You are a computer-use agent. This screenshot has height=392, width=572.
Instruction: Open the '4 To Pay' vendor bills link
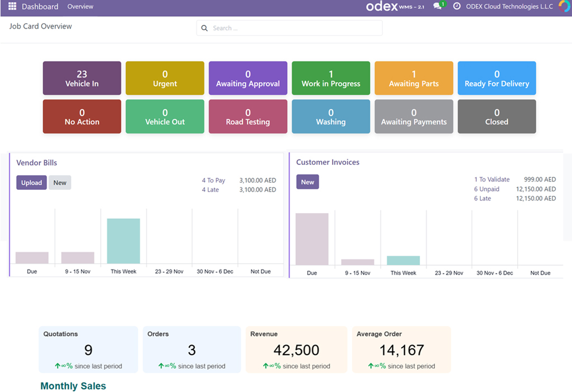213,180
